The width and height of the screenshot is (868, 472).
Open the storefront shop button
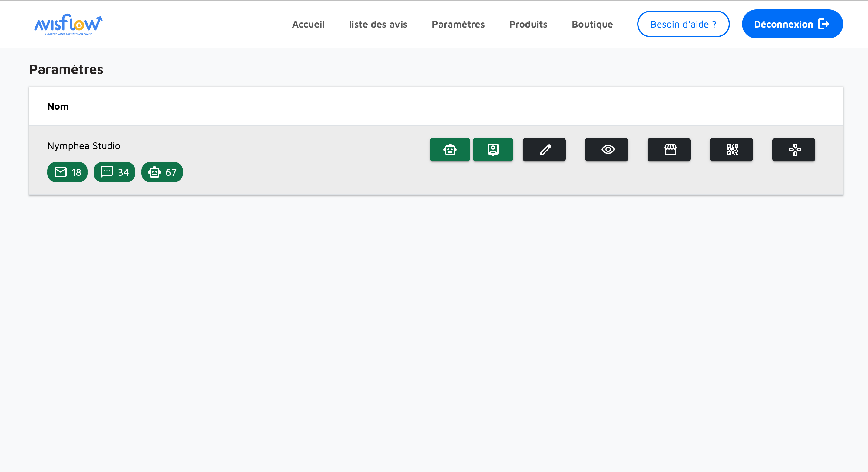[x=669, y=149]
